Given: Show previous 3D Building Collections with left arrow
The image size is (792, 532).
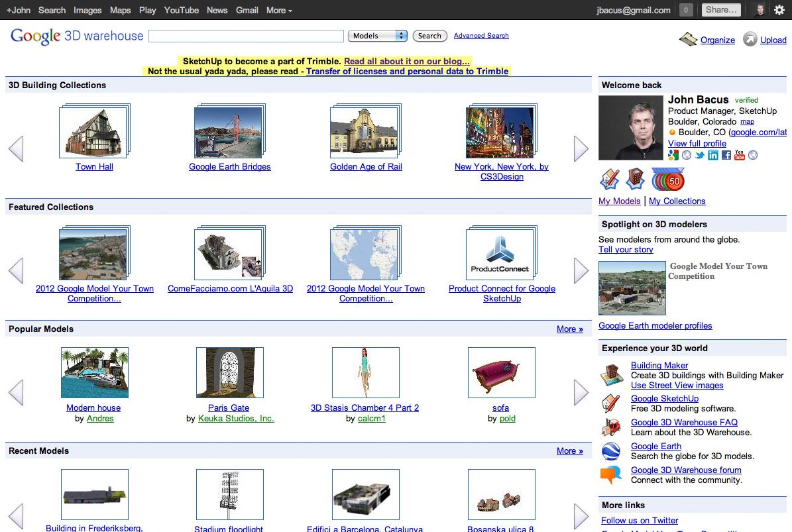Looking at the screenshot, I should 16,149.
